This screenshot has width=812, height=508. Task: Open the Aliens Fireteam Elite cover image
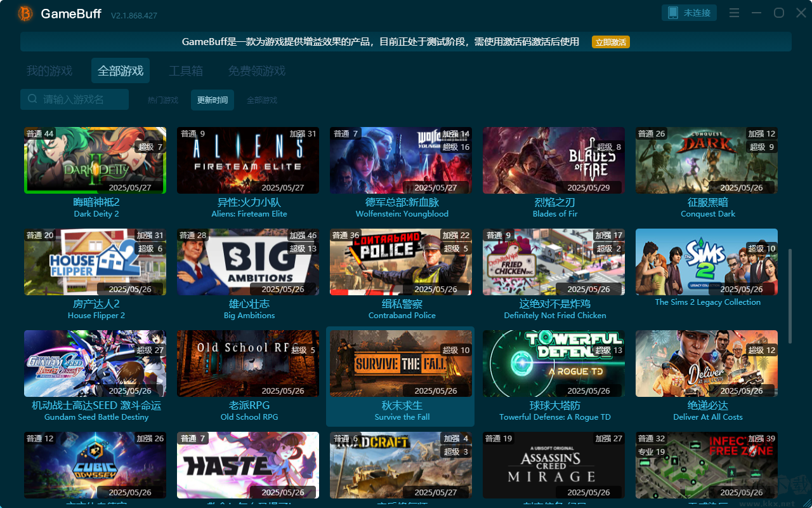pos(248,160)
